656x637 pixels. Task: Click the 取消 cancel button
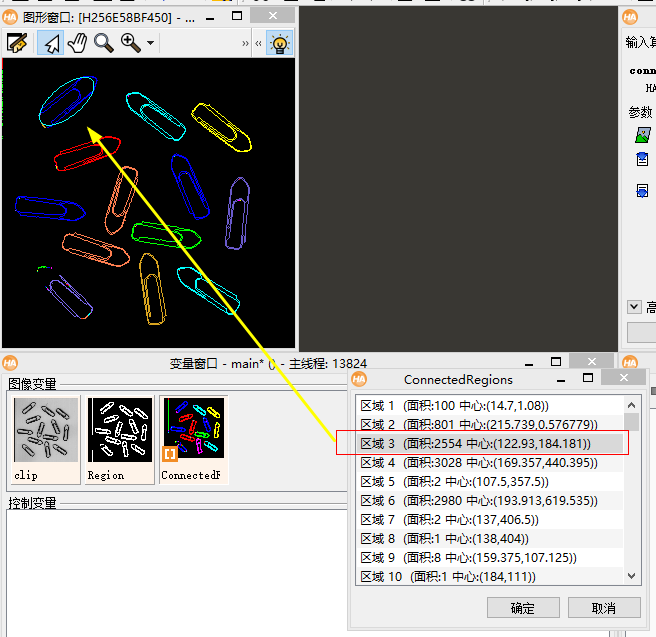(604, 608)
